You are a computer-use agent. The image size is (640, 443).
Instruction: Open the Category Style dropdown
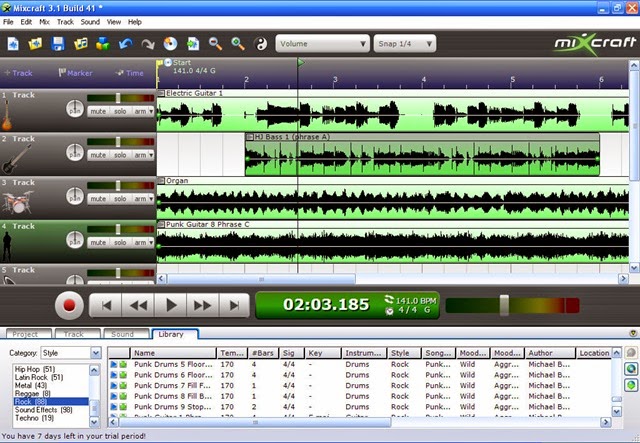(71, 353)
